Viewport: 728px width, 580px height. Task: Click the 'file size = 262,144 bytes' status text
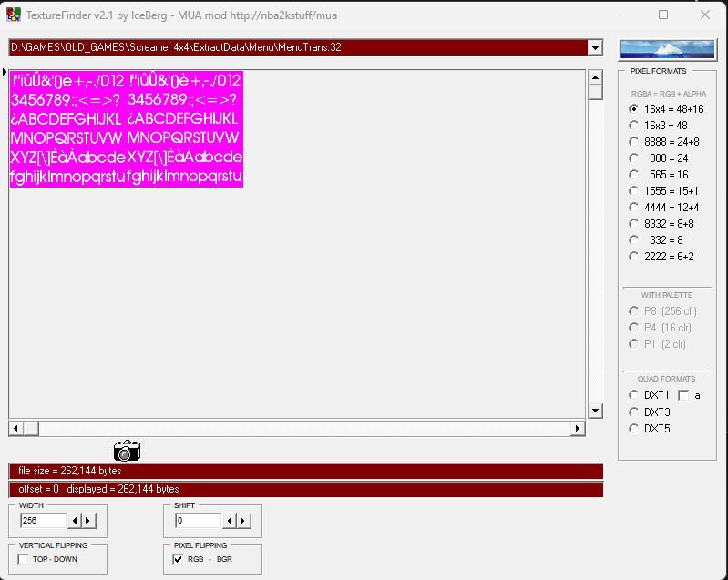(x=69, y=471)
